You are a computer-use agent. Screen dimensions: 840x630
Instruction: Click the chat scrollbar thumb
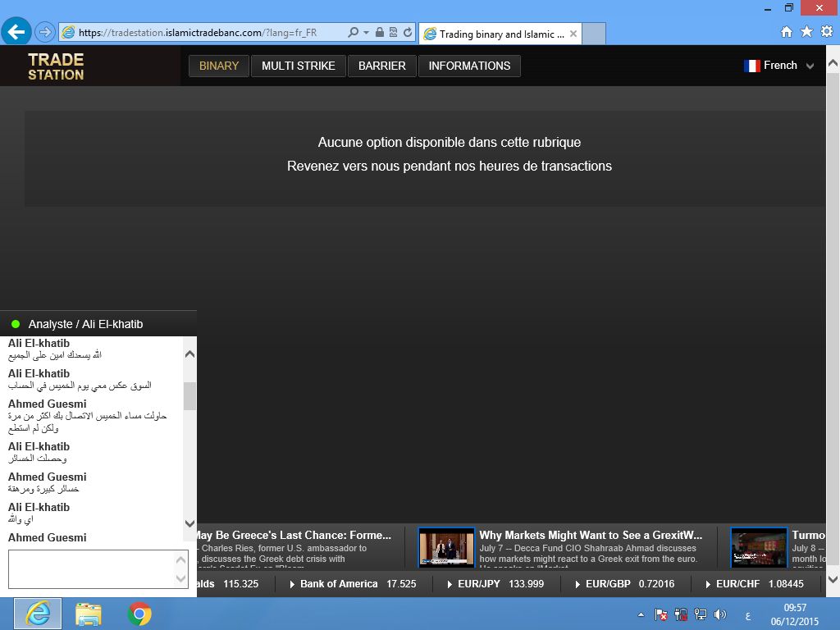coord(189,396)
